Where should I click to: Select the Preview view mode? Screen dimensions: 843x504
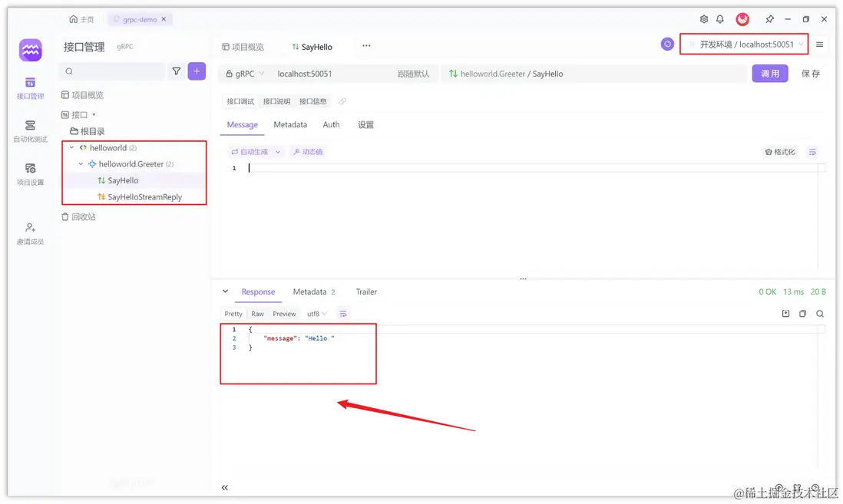[x=284, y=314]
